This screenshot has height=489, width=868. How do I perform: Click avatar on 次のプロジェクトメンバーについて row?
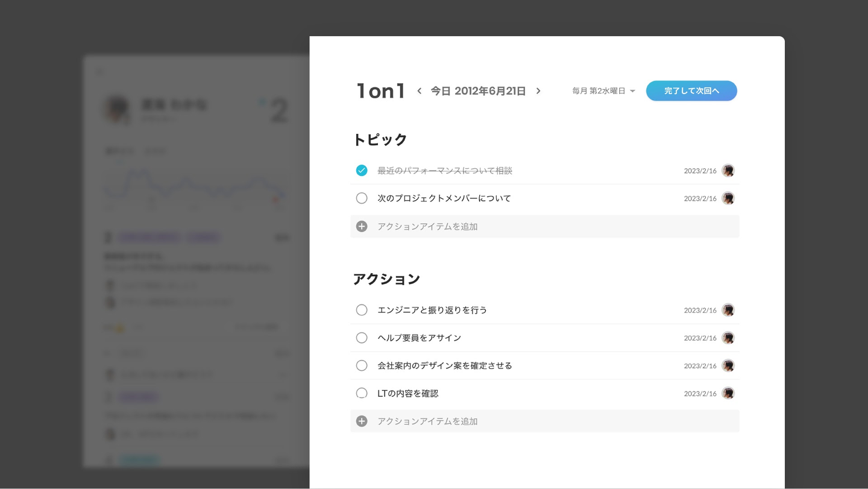click(728, 198)
